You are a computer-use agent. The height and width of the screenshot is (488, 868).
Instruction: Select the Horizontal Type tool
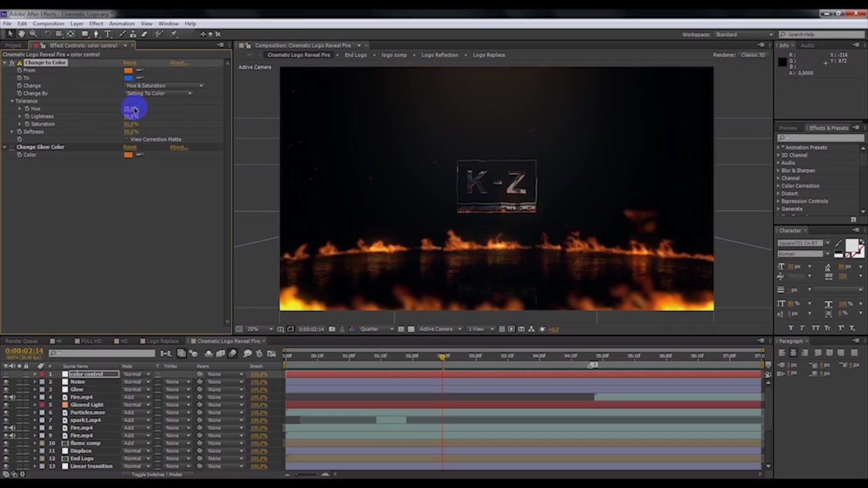[x=107, y=34]
